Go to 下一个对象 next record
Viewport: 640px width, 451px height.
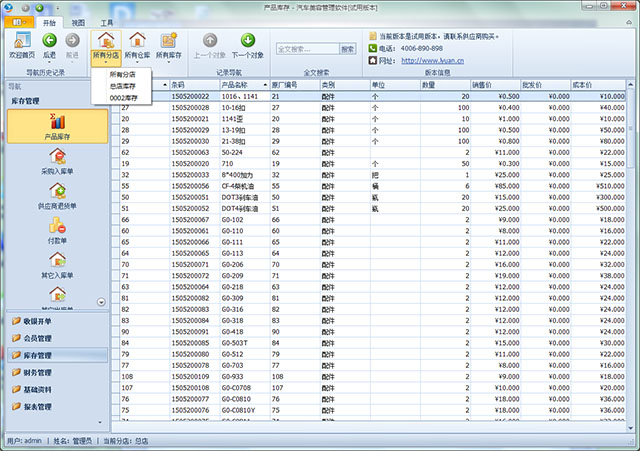click(247, 46)
